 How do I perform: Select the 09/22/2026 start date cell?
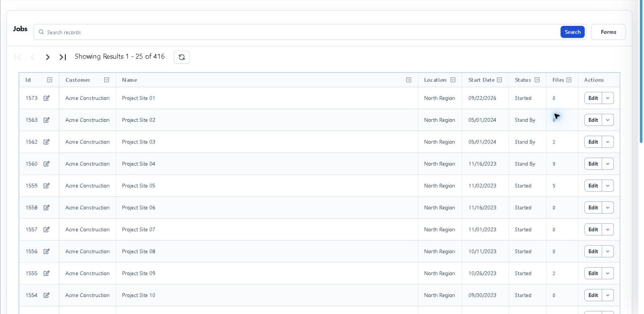(485, 98)
